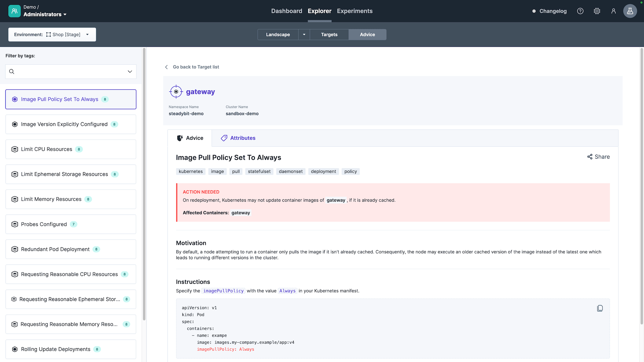
Task: Click the Image Pull Policy tag icon in sidebar
Action: click(15, 99)
